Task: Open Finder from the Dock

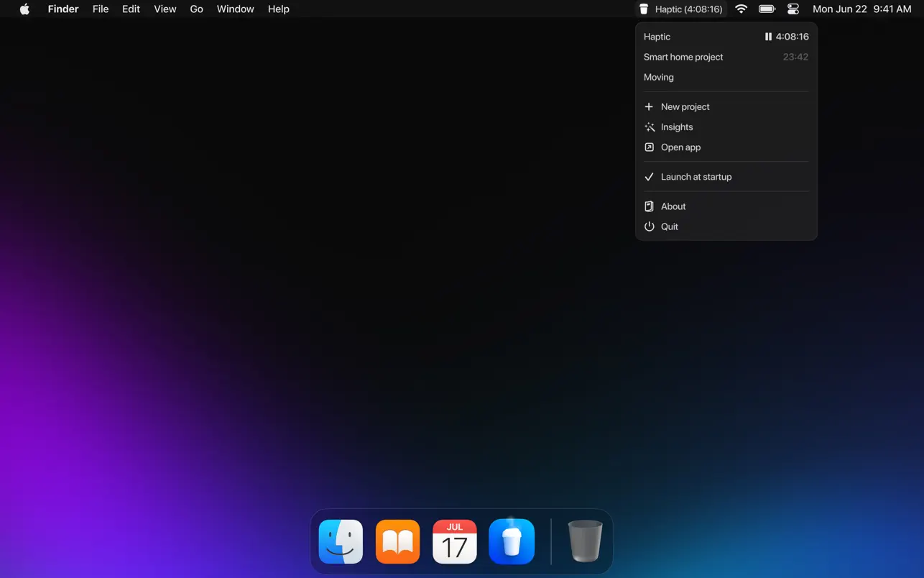Action: tap(341, 541)
